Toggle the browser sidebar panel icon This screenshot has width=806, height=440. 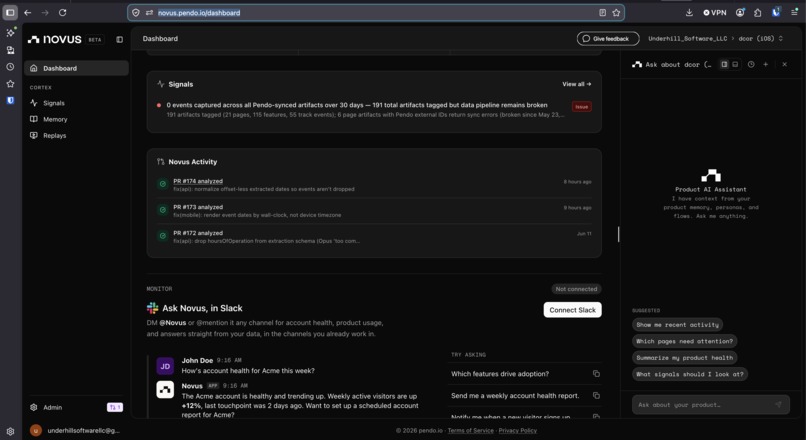(10, 12)
